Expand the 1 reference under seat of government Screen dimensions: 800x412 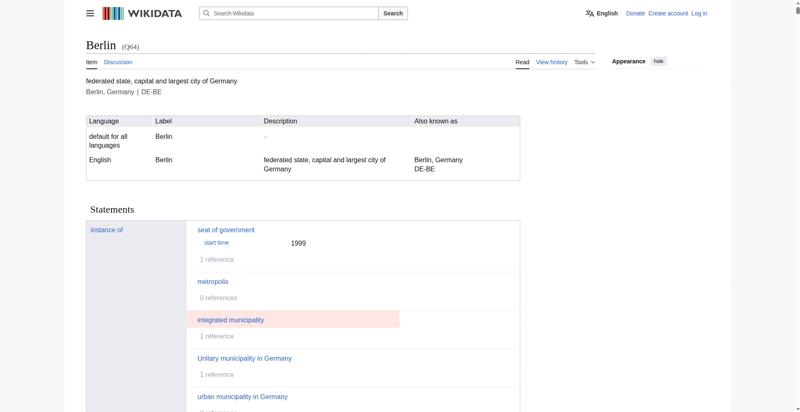coord(216,259)
